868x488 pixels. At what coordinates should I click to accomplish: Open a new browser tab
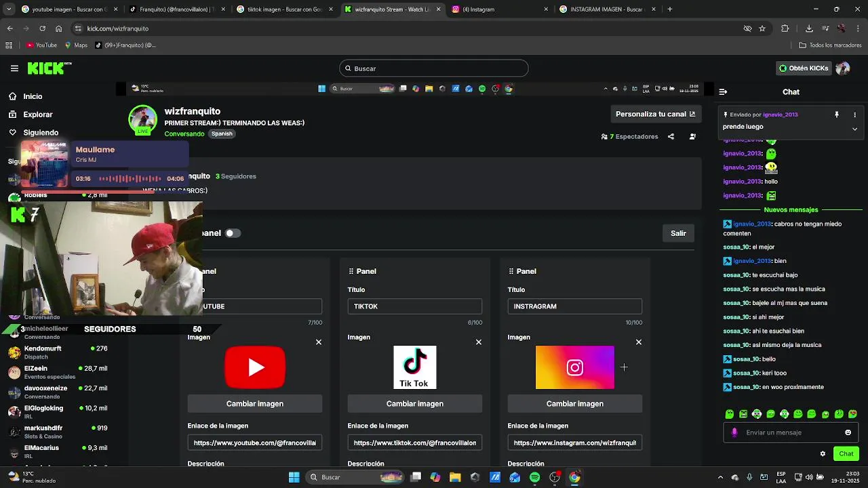[x=670, y=9]
